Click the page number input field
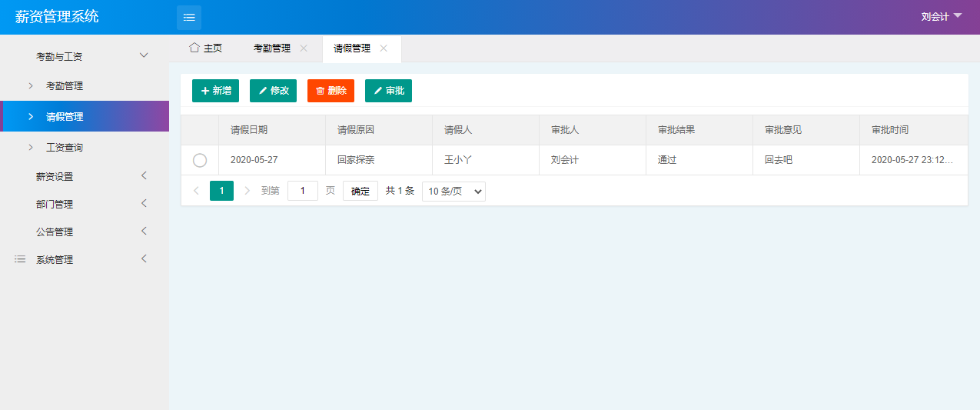 point(303,191)
